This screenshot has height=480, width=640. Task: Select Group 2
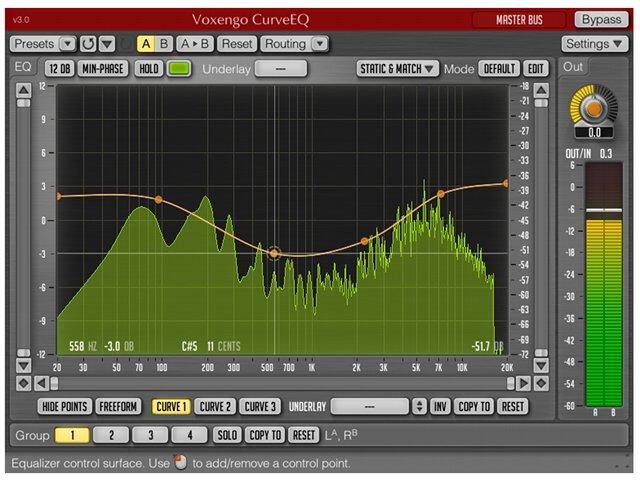coord(111,435)
